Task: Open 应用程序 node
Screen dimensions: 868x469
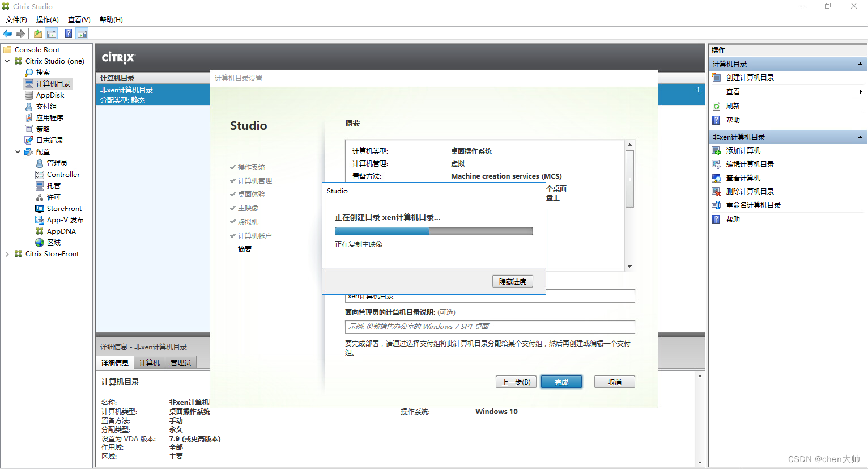Action: click(x=50, y=118)
